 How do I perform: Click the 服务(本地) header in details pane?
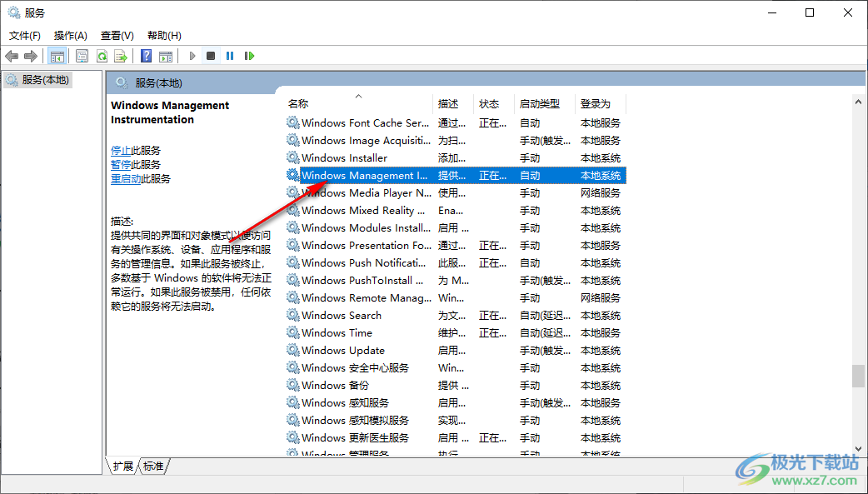point(158,83)
